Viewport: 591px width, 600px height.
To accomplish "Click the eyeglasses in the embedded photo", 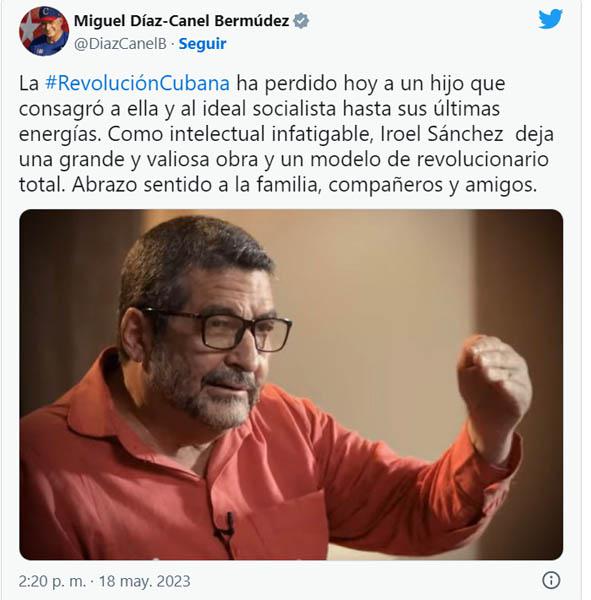I will click(x=218, y=327).
